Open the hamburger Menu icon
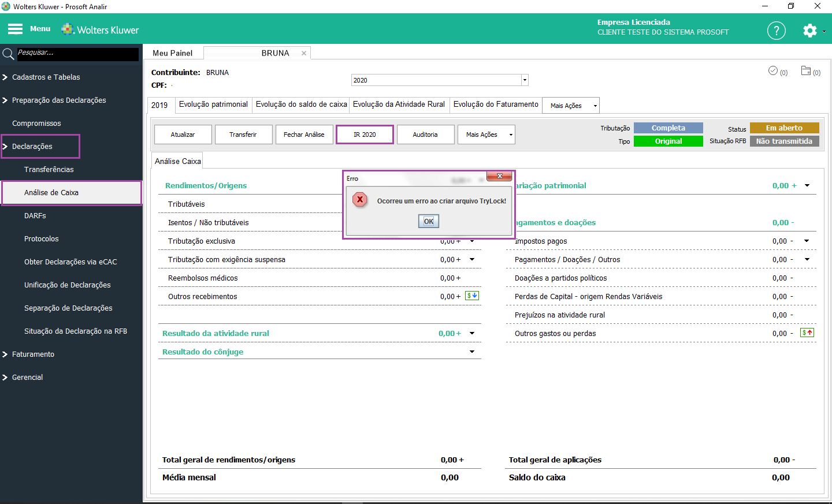Viewport: 832px width, 504px height. pos(15,29)
